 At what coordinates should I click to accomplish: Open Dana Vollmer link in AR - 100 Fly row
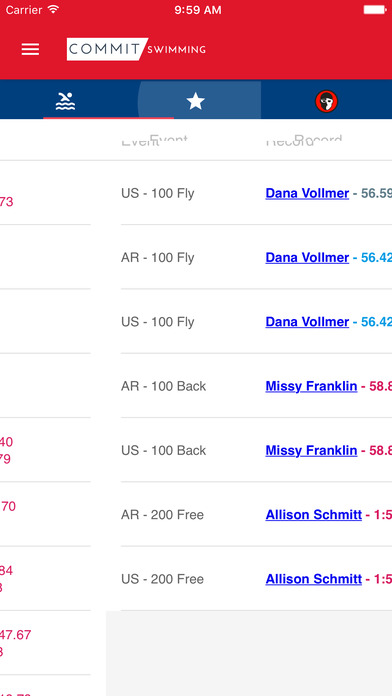[307, 257]
